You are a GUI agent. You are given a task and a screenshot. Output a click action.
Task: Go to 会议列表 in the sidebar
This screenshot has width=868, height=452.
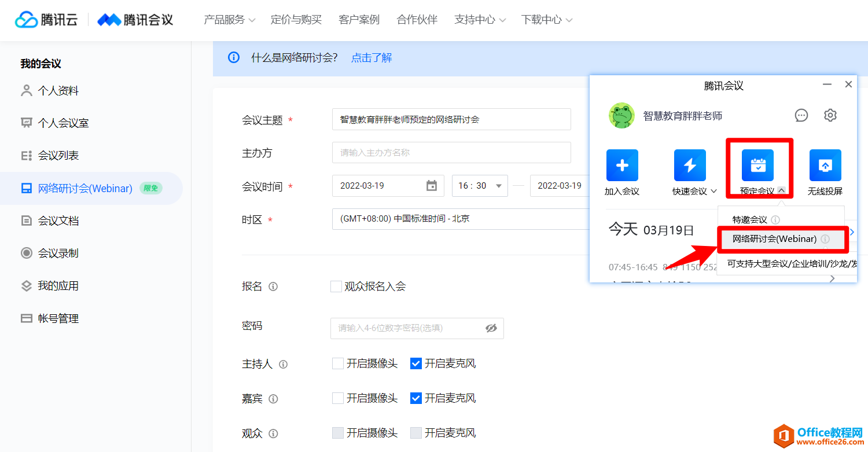pyautogui.click(x=58, y=156)
